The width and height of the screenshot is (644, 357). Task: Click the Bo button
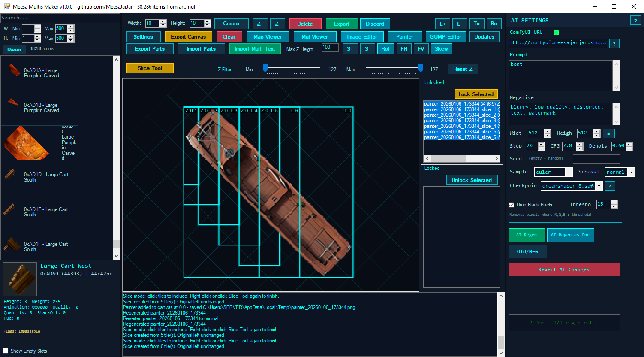coord(494,24)
